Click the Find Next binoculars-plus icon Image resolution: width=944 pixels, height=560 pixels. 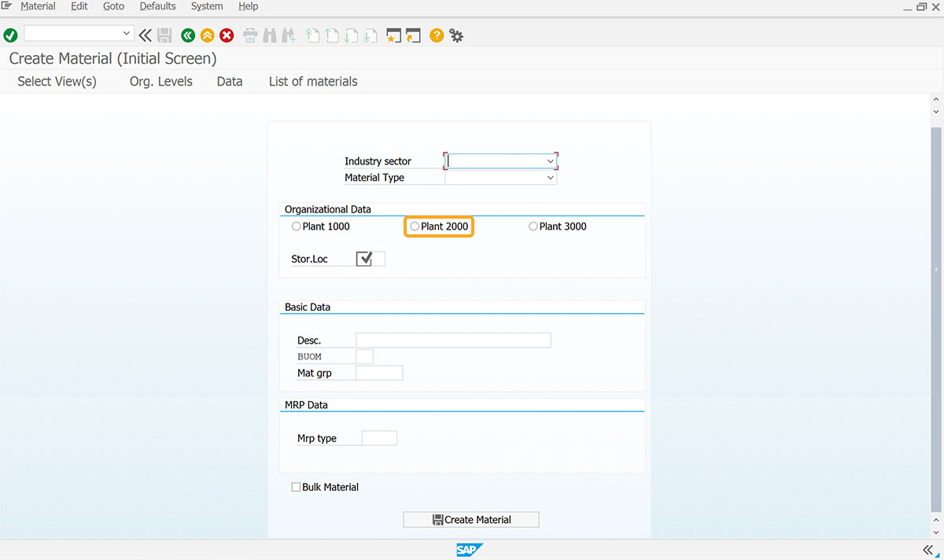pos(288,35)
